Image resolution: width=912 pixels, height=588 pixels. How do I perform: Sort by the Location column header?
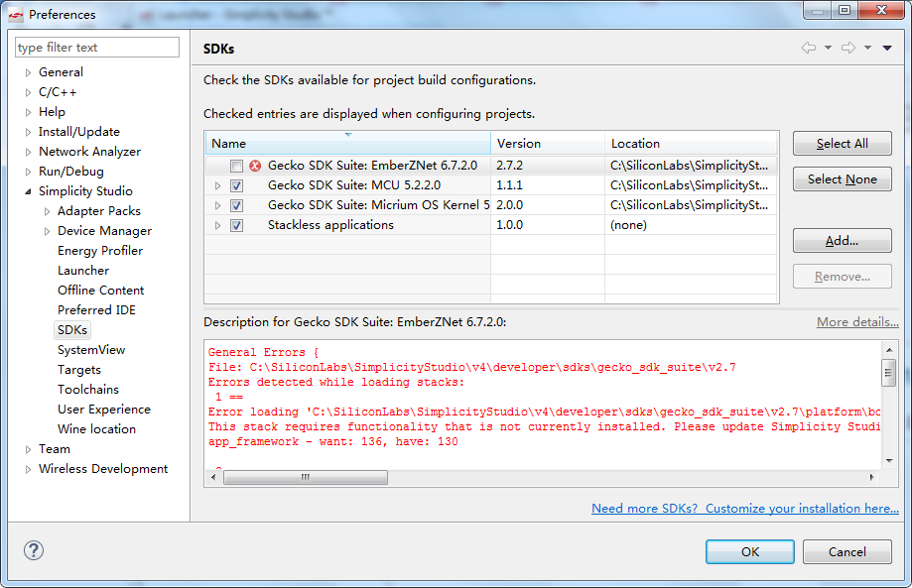691,144
